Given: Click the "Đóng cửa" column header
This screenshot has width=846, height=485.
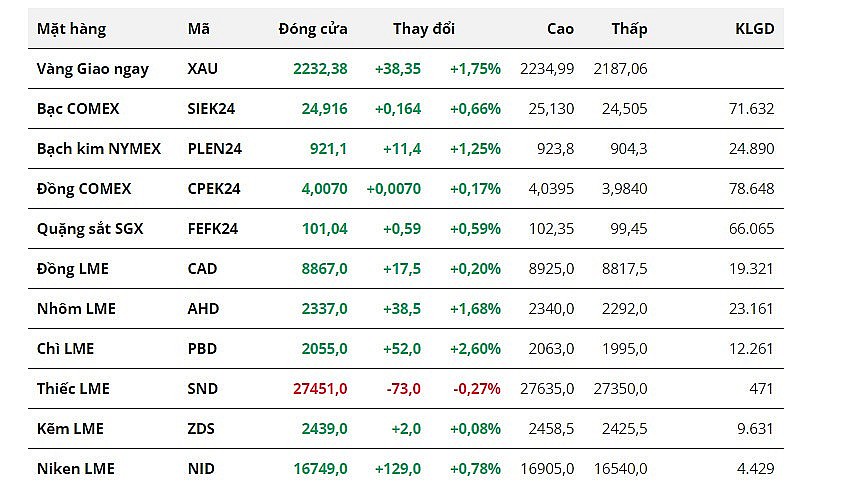Looking at the screenshot, I should coord(313,29).
